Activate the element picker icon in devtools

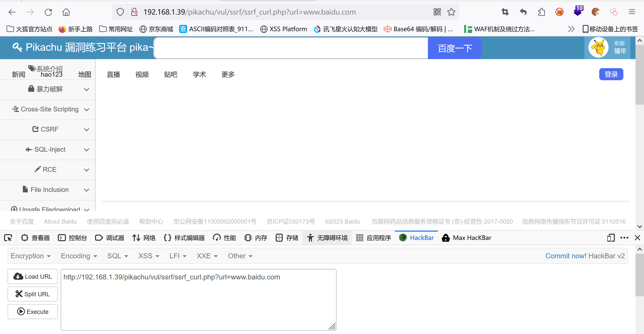click(8, 238)
